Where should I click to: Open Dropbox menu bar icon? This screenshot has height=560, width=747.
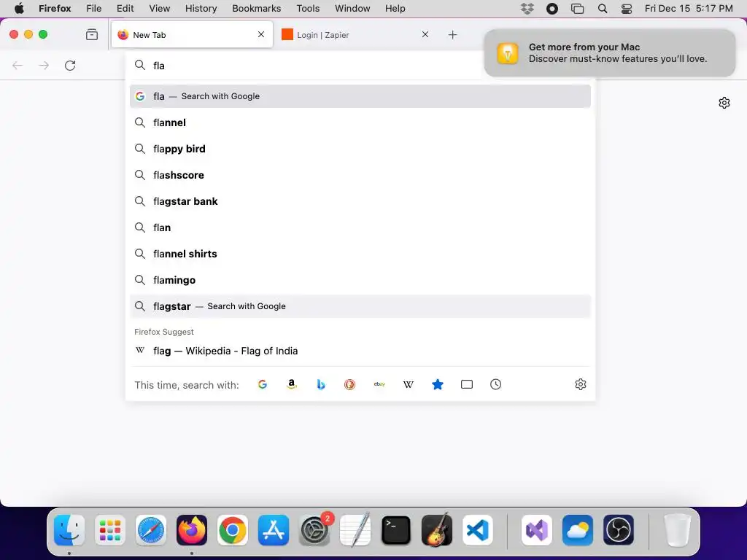[527, 9]
